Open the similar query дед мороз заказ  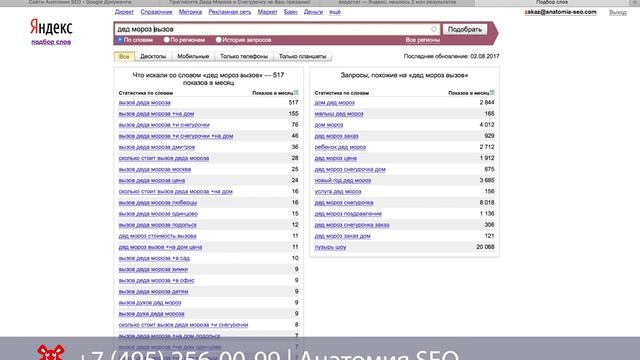click(336, 136)
